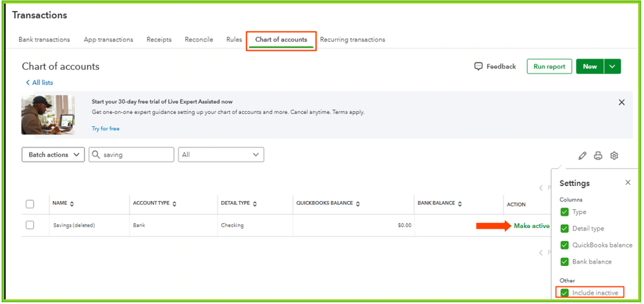Check the Savings (deleted) row checkbox
The height and width of the screenshot is (304, 644).
(30, 225)
